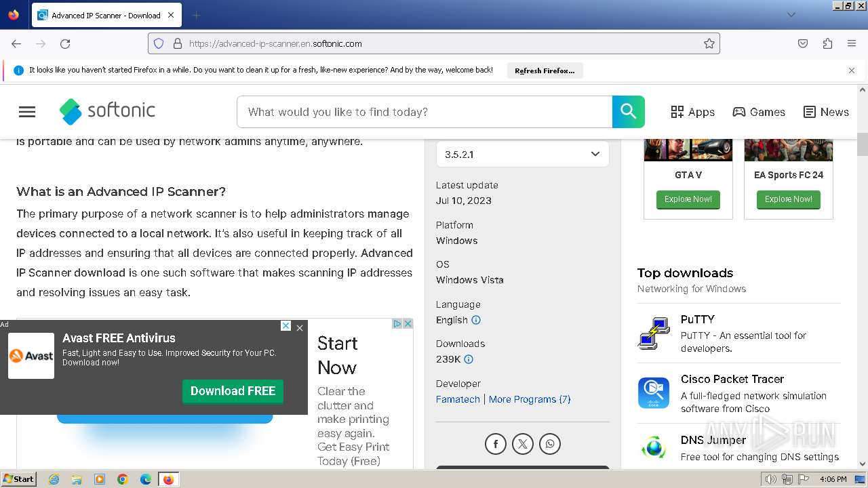Open the Softonic hamburger menu
Screen dimensions: 868x488
[27, 112]
